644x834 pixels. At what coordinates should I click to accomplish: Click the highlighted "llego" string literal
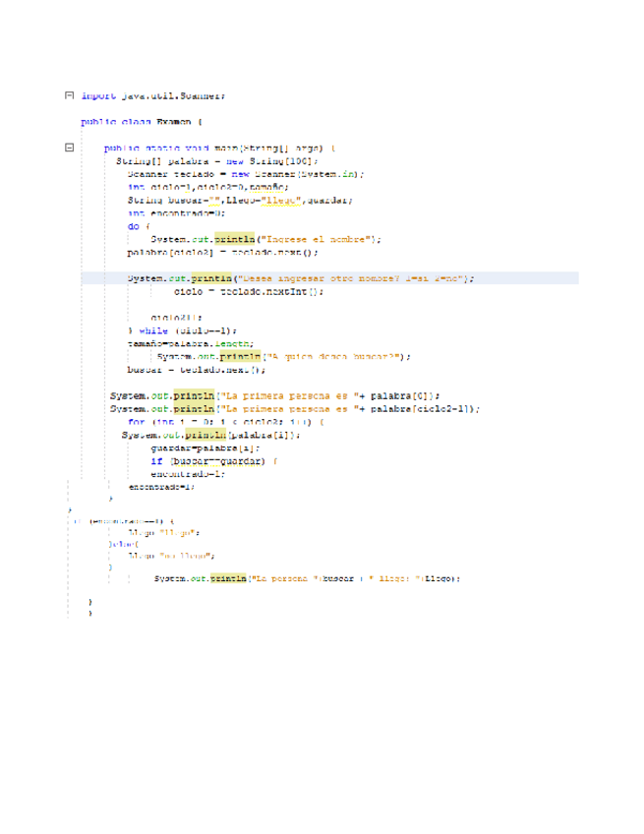point(284,199)
